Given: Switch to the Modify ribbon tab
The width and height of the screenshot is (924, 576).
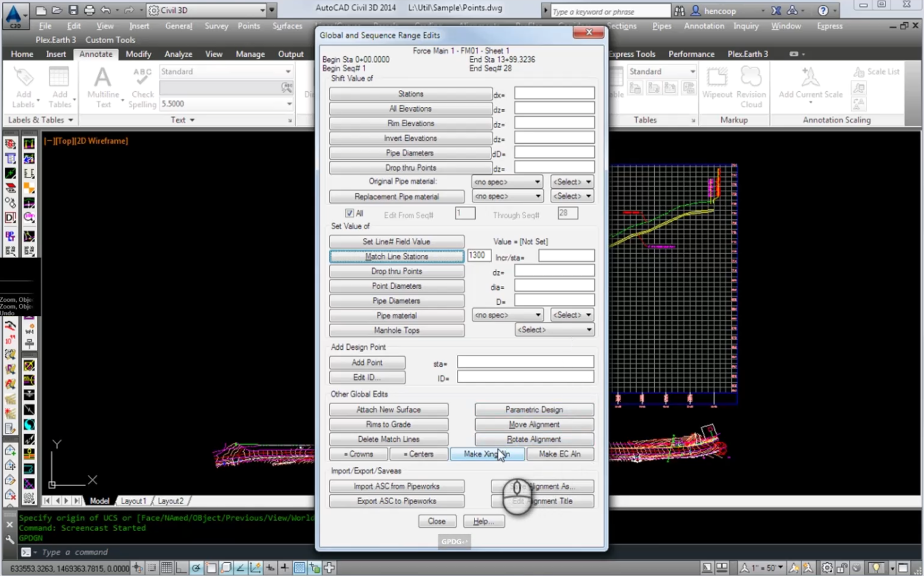Looking at the screenshot, I should coord(138,54).
